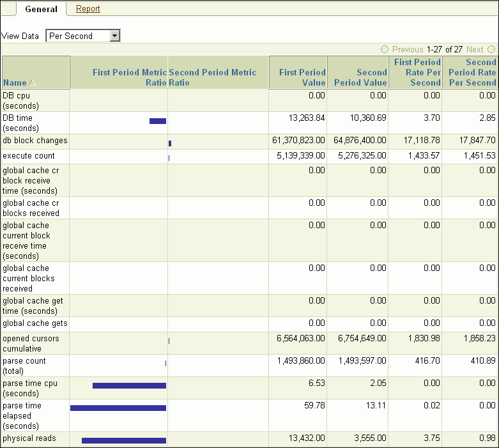Click the physical reads ratio bar
Image resolution: width=499 pixels, height=448 pixels.
(123, 440)
